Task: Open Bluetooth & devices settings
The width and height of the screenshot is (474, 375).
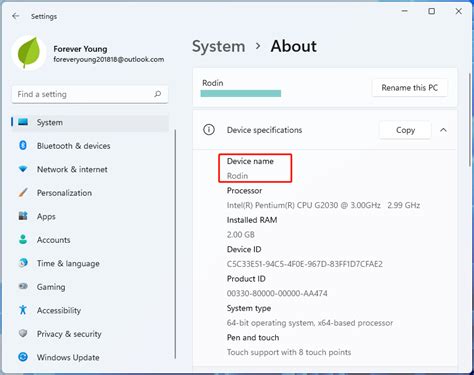Action: point(74,146)
